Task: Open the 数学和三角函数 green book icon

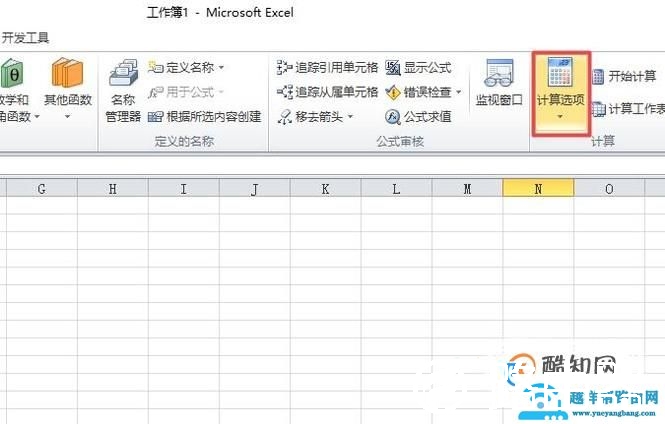Action: 11,74
